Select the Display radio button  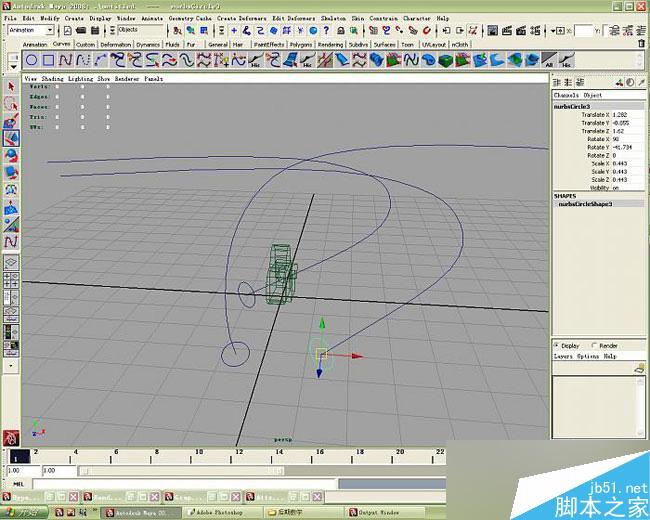pos(558,346)
